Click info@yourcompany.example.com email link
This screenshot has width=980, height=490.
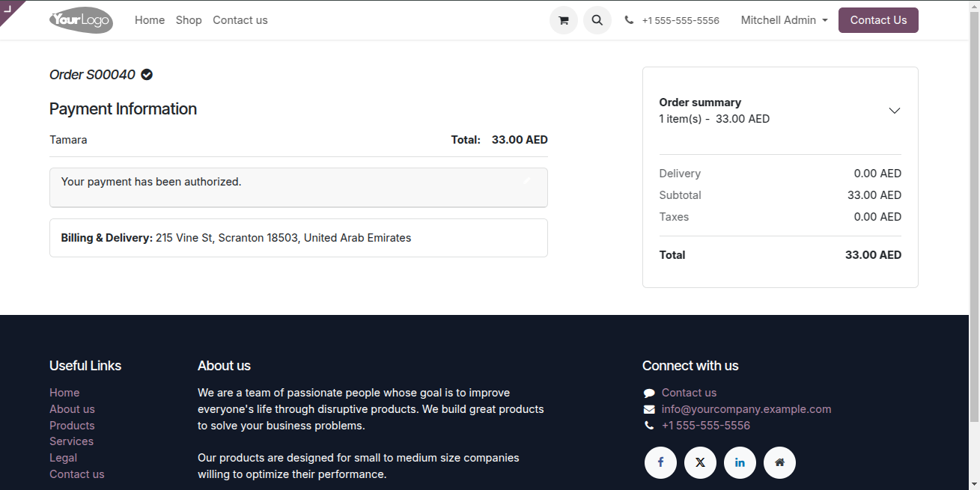point(746,409)
